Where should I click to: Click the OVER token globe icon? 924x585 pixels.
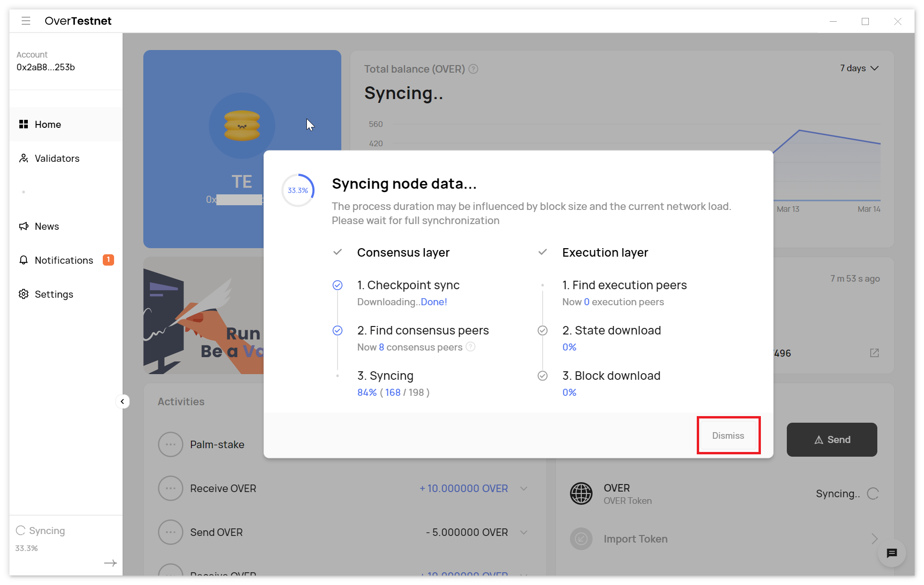pyautogui.click(x=581, y=493)
